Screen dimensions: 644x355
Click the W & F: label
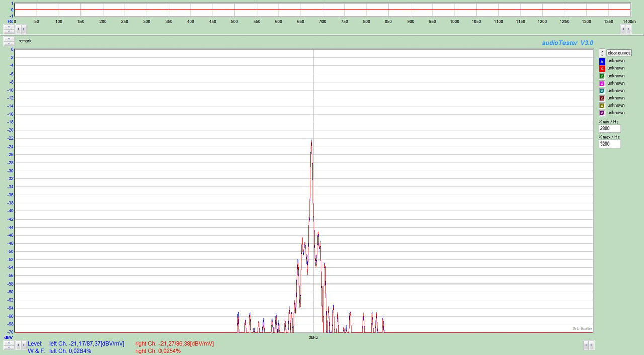click(x=36, y=351)
